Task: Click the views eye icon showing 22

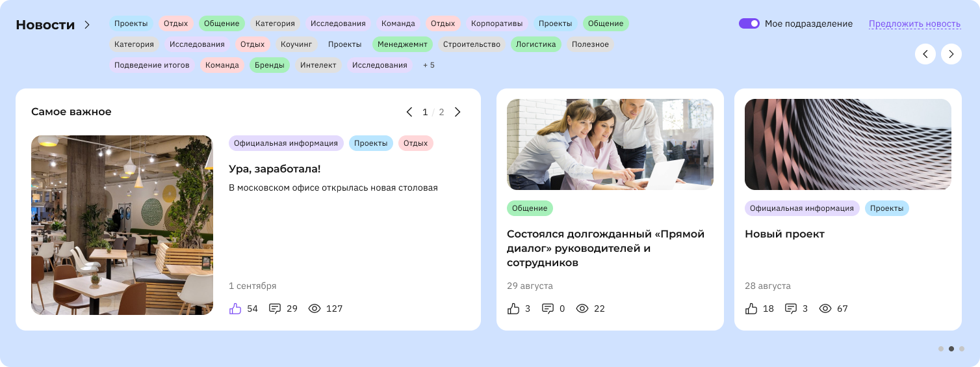Action: click(582, 308)
